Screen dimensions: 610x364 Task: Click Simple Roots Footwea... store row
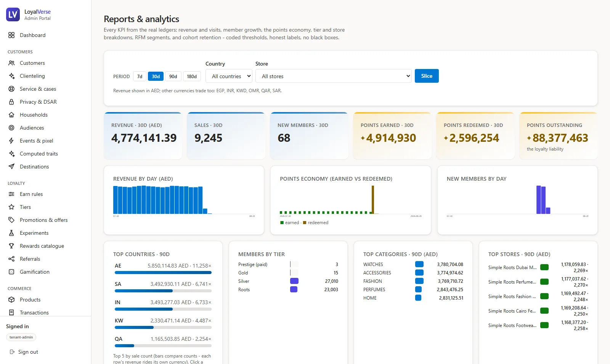click(x=538, y=326)
